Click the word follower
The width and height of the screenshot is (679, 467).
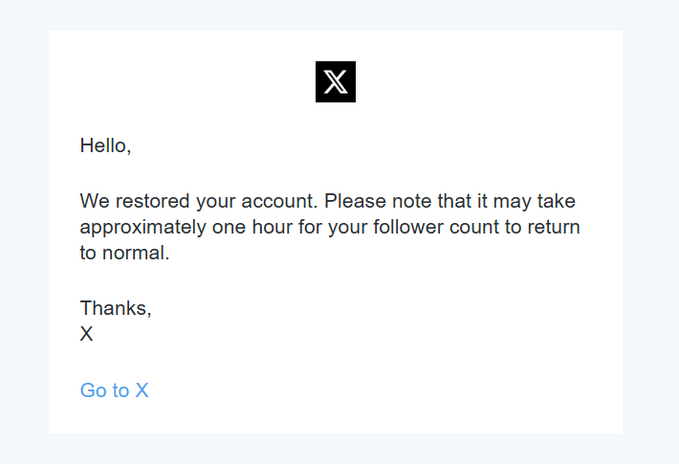[408, 227]
